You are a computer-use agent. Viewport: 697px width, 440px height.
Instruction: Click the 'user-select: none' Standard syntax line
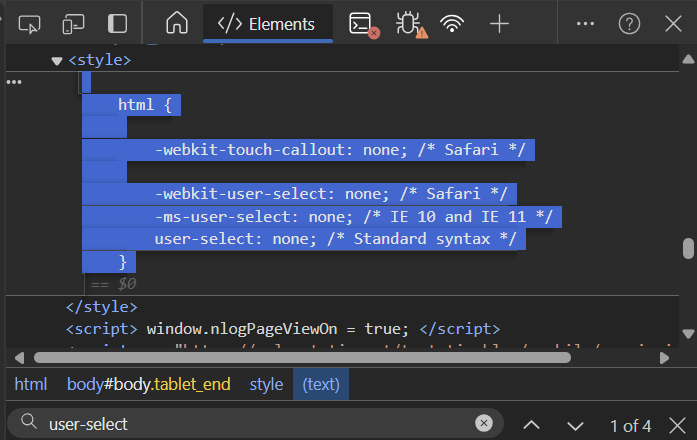tap(336, 239)
